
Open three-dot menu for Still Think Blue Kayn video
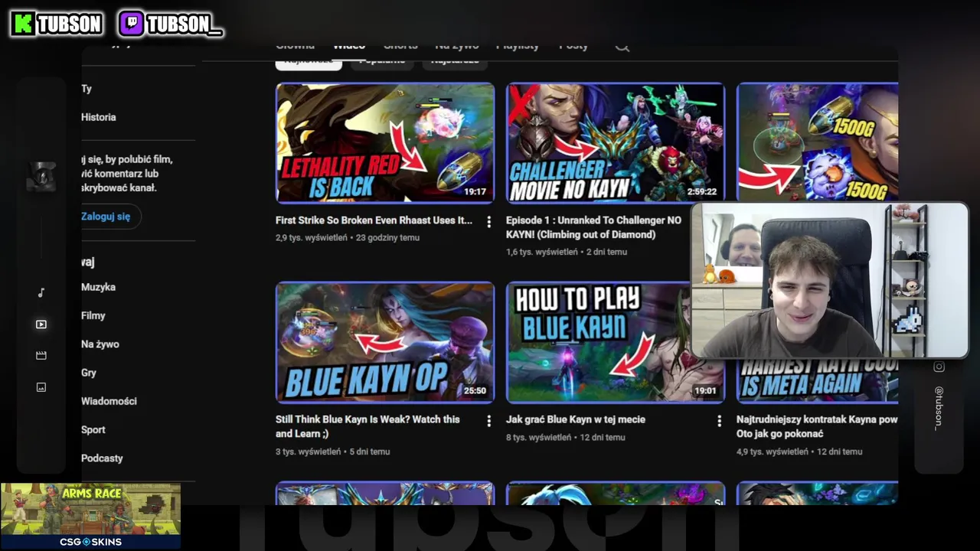coord(488,421)
